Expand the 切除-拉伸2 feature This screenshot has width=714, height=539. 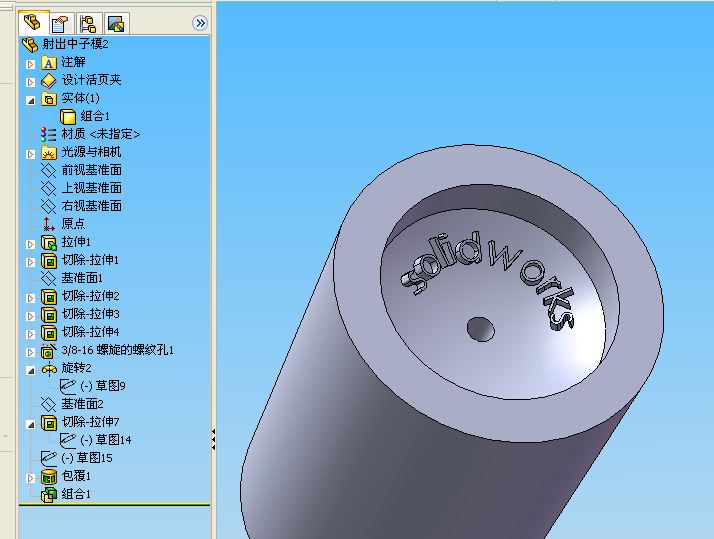coord(31,298)
